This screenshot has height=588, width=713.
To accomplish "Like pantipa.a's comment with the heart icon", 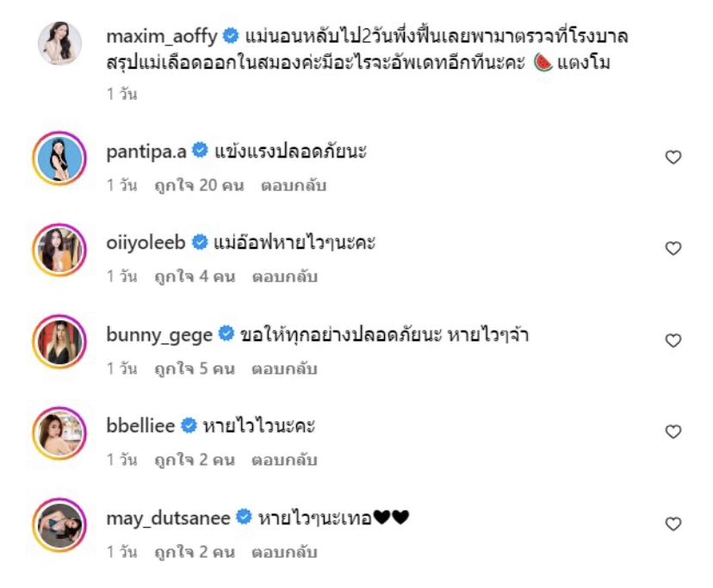I will (673, 158).
